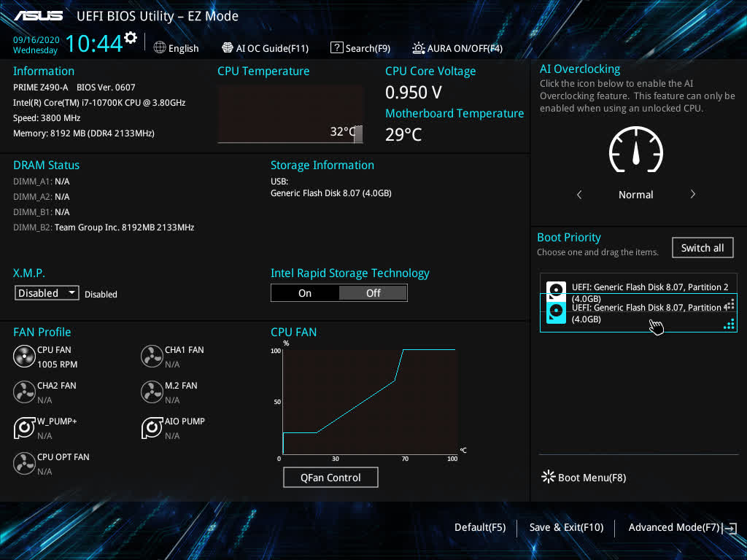This screenshot has height=560, width=747.
Task: Click the "Normal" overclocking mode label
Action: coord(636,194)
